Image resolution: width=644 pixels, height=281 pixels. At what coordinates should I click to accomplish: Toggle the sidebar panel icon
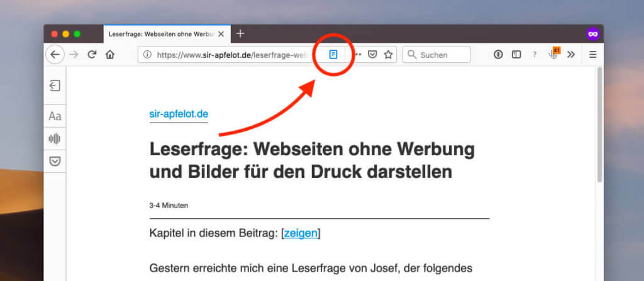tap(516, 55)
